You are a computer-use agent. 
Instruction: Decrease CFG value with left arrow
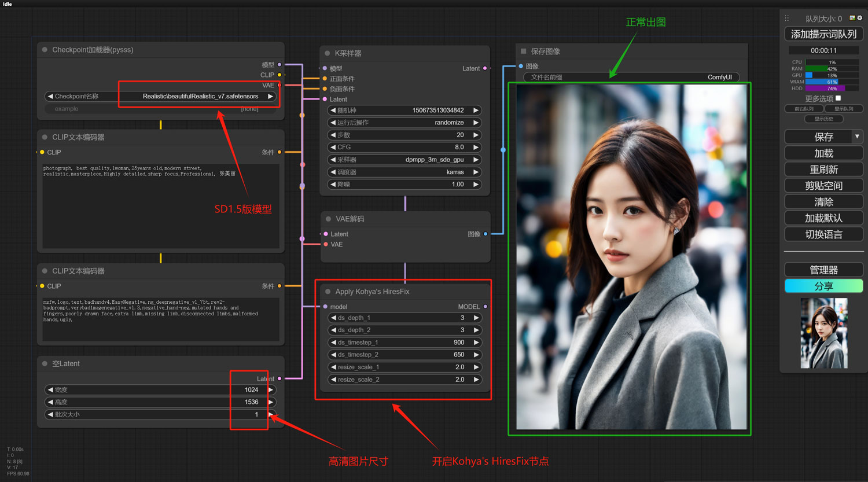pyautogui.click(x=333, y=147)
